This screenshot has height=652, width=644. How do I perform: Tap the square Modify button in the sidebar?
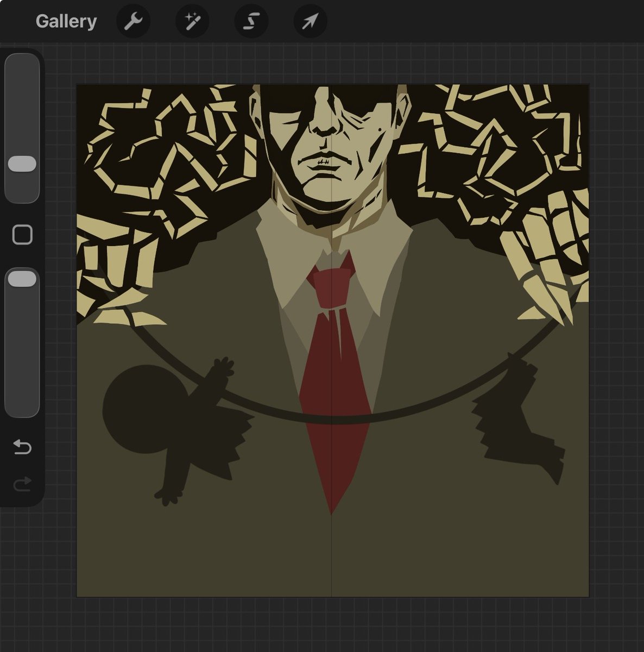(22, 235)
